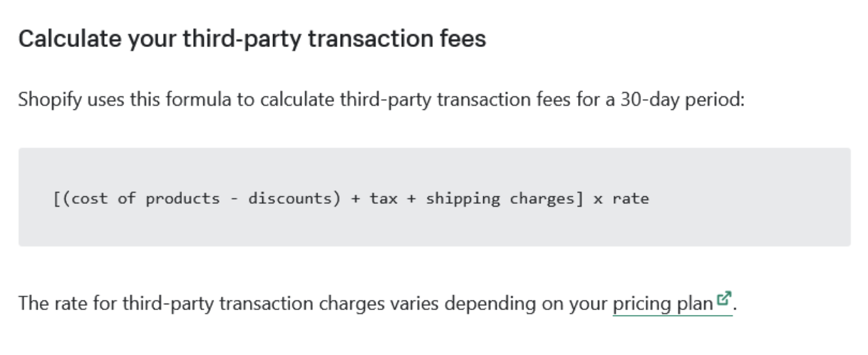Click the "Calculate your third-party transaction fees" heading
Screen dimensions: 868x355
[252, 38]
